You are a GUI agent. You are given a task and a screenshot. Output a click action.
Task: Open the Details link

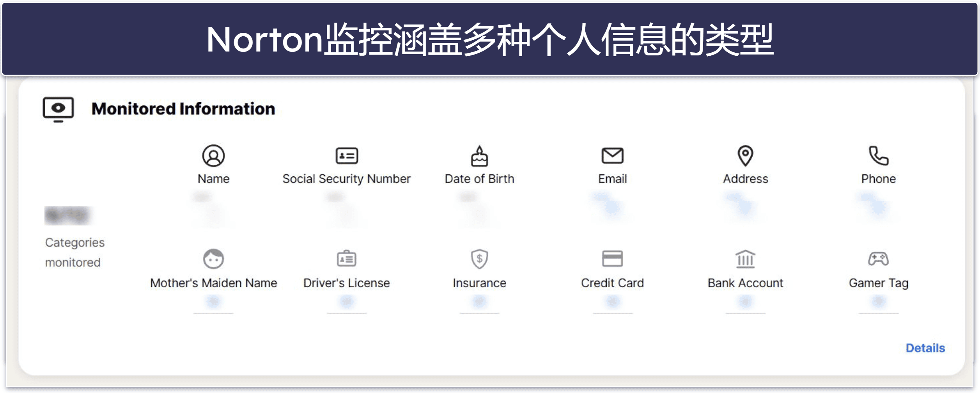925,348
